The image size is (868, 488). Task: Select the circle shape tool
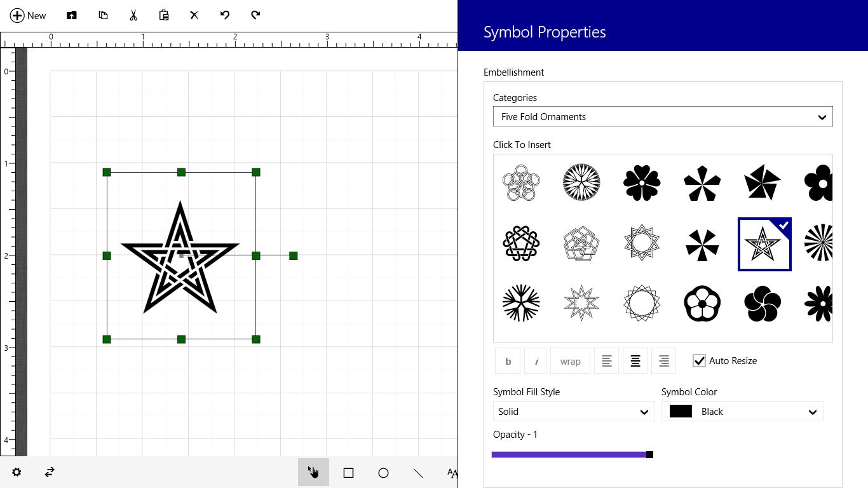tap(383, 473)
